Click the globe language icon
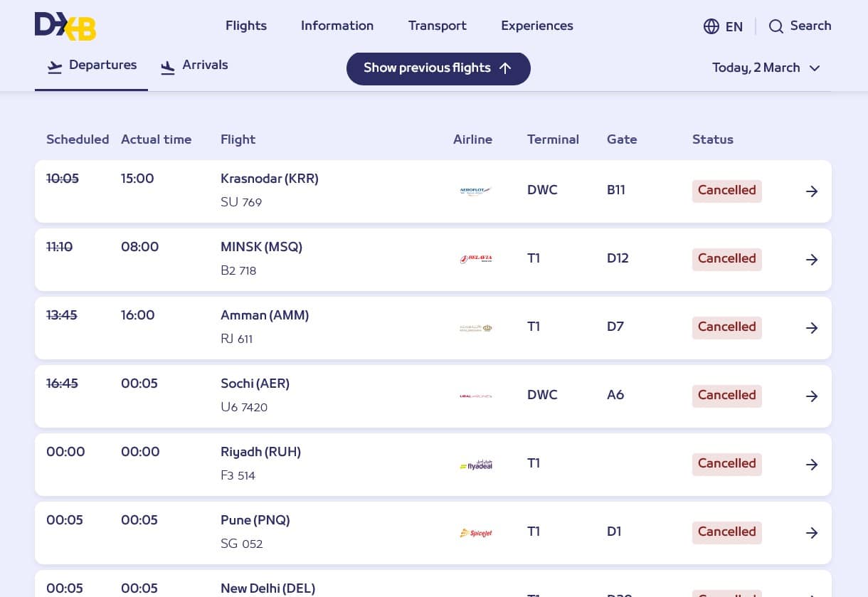The height and width of the screenshot is (597, 868). (x=711, y=26)
